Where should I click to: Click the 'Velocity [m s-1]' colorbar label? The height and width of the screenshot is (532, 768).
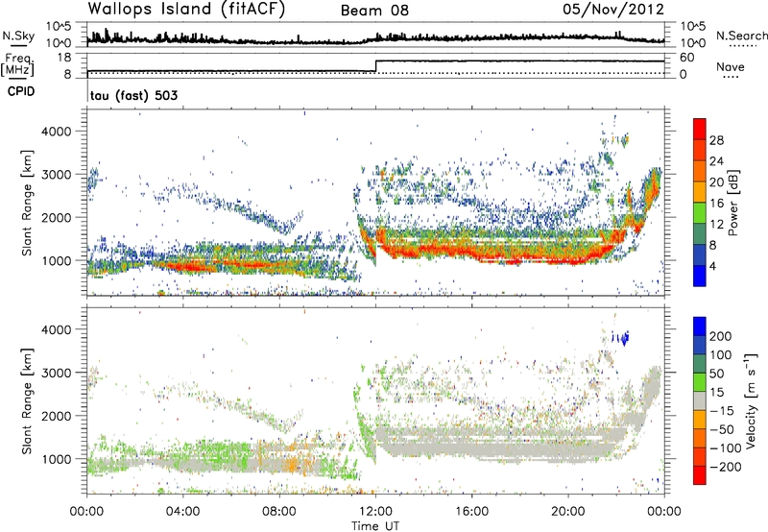click(x=752, y=400)
